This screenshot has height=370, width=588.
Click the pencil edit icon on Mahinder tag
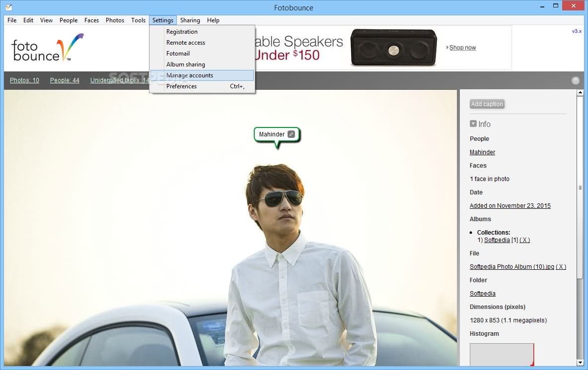(291, 134)
